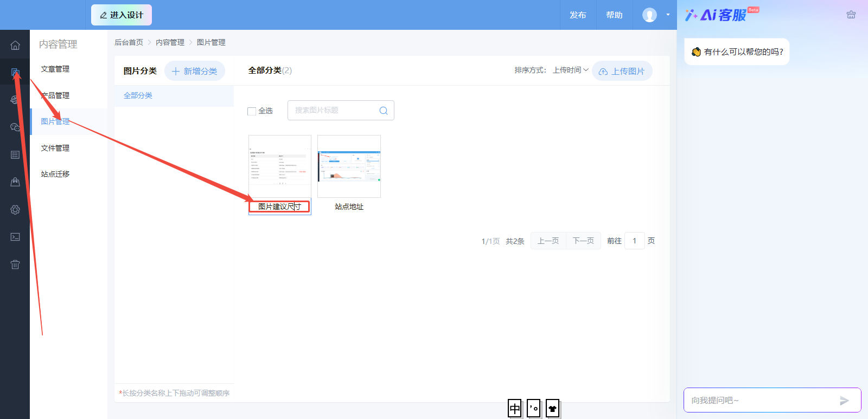Image resolution: width=868 pixels, height=419 pixels.
Task: Click 内容管理 breadcrumb link
Action: 170,42
